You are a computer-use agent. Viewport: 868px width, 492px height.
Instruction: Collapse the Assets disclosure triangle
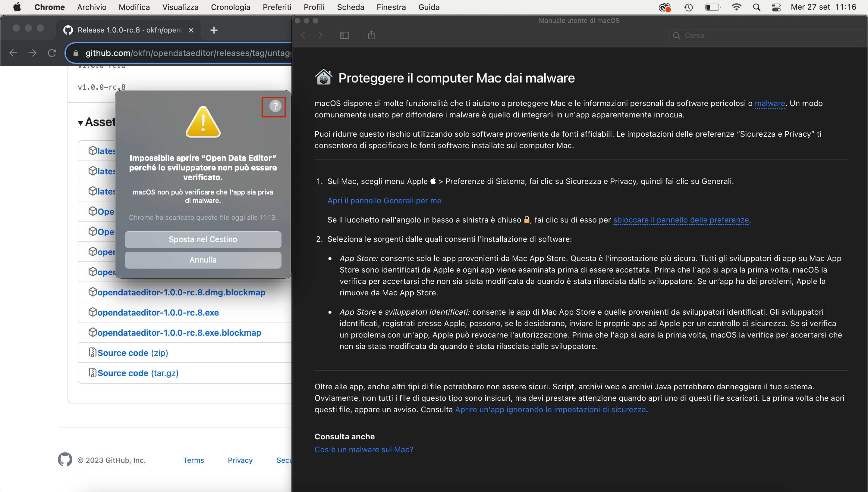80,123
